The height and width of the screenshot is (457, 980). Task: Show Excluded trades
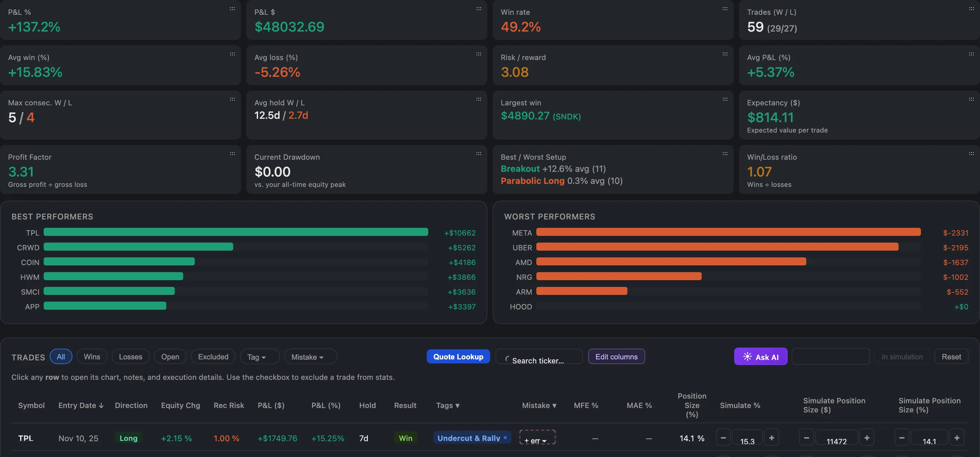coord(213,357)
